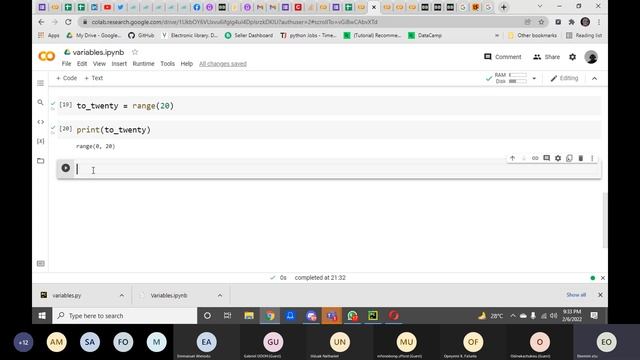Click the notebook title variables.ipynb
The width and height of the screenshot is (640, 360).
pos(98,52)
